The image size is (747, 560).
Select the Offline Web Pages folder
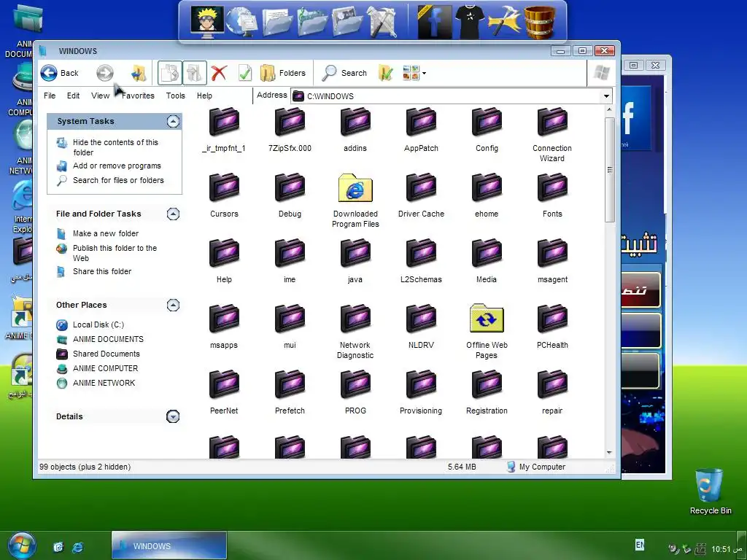pyautogui.click(x=487, y=332)
